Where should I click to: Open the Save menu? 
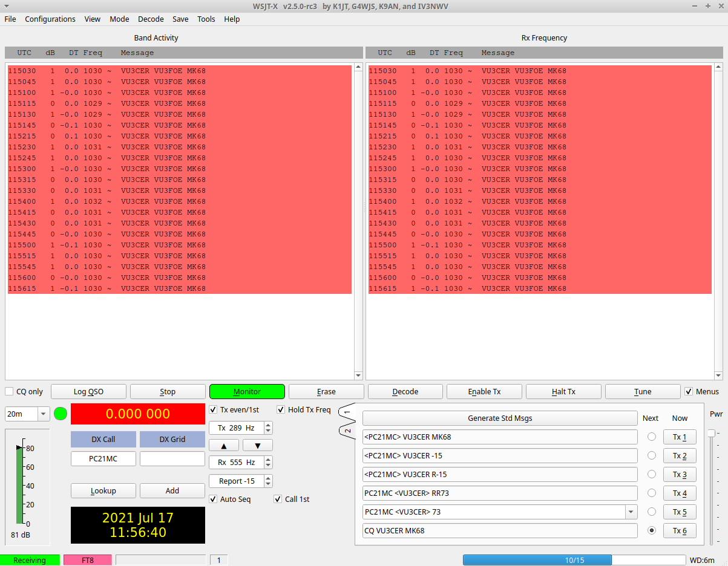click(x=180, y=19)
